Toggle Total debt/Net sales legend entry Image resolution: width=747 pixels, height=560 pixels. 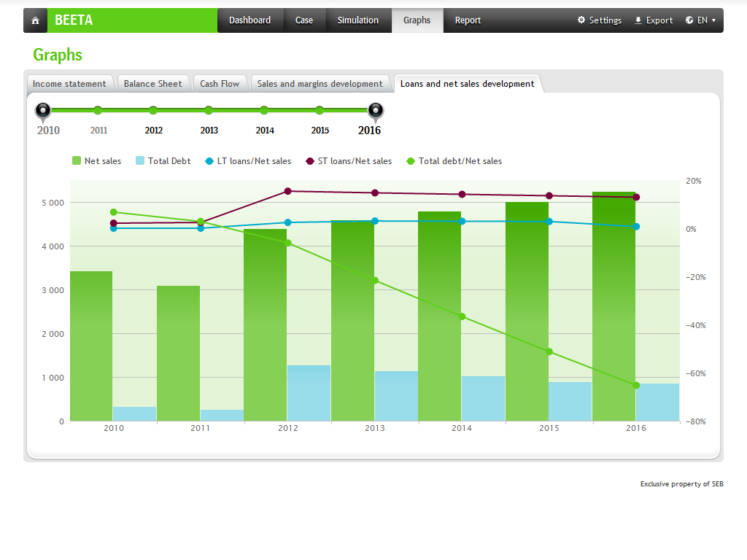454,161
